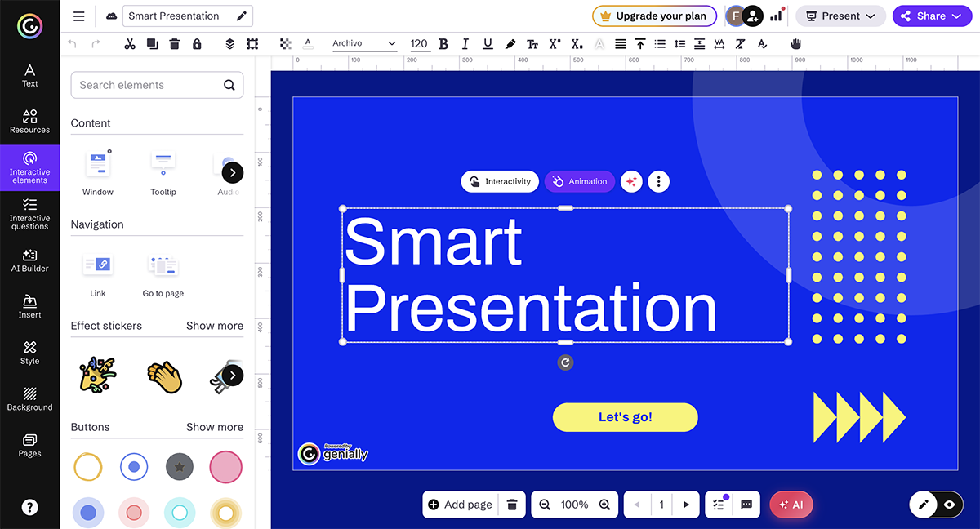Select the Go to page element
Image resolution: width=980 pixels, height=529 pixels.
coord(163,273)
